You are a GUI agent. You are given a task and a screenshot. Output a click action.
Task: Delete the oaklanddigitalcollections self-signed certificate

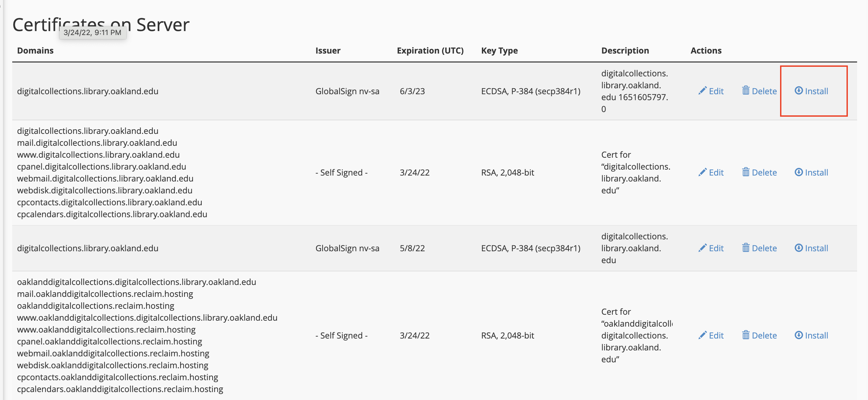[x=759, y=336]
